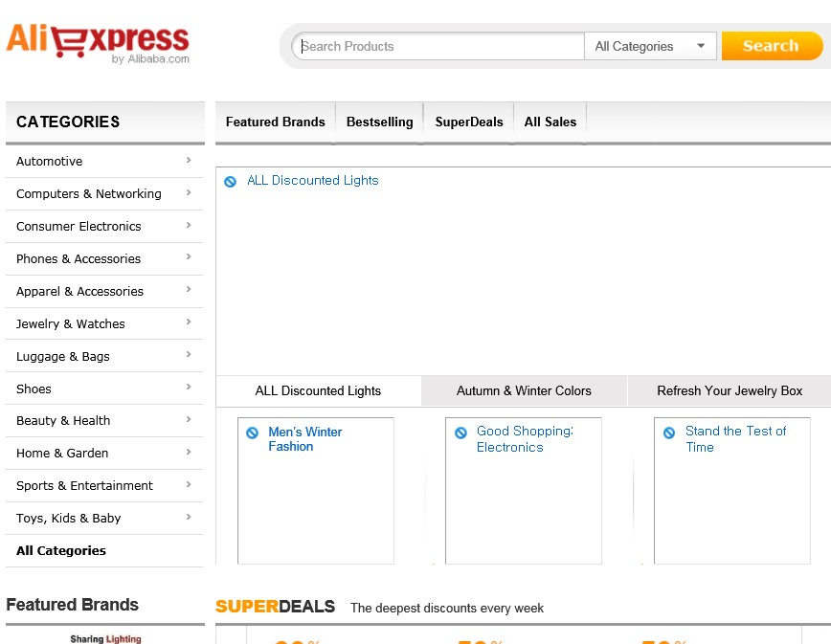Focus the Search Products input field
The image size is (831, 644).
point(438,46)
